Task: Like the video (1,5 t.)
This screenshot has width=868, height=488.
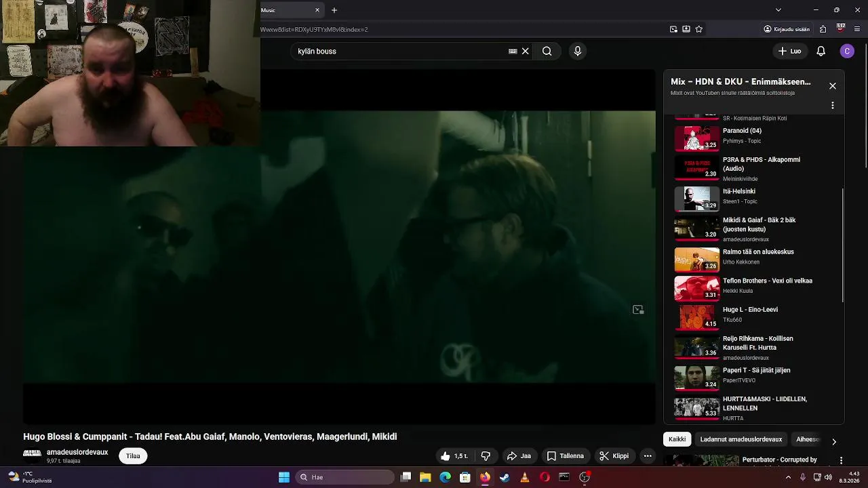Action: [454, 456]
